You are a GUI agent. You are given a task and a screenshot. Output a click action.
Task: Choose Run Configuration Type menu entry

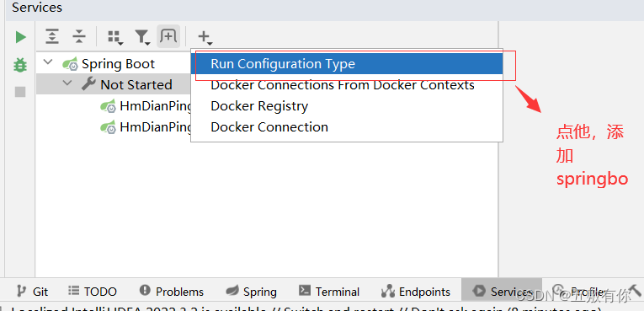(x=347, y=64)
